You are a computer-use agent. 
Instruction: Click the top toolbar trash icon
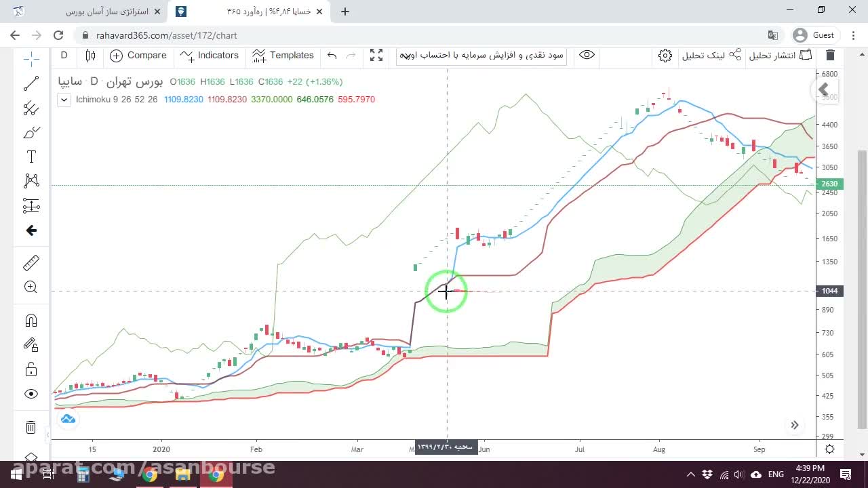pyautogui.click(x=830, y=56)
